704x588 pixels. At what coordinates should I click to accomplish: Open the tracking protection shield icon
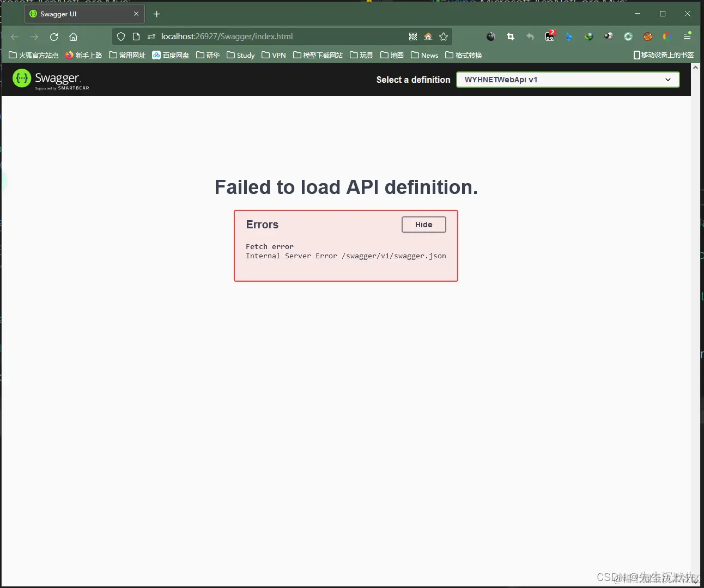121,37
